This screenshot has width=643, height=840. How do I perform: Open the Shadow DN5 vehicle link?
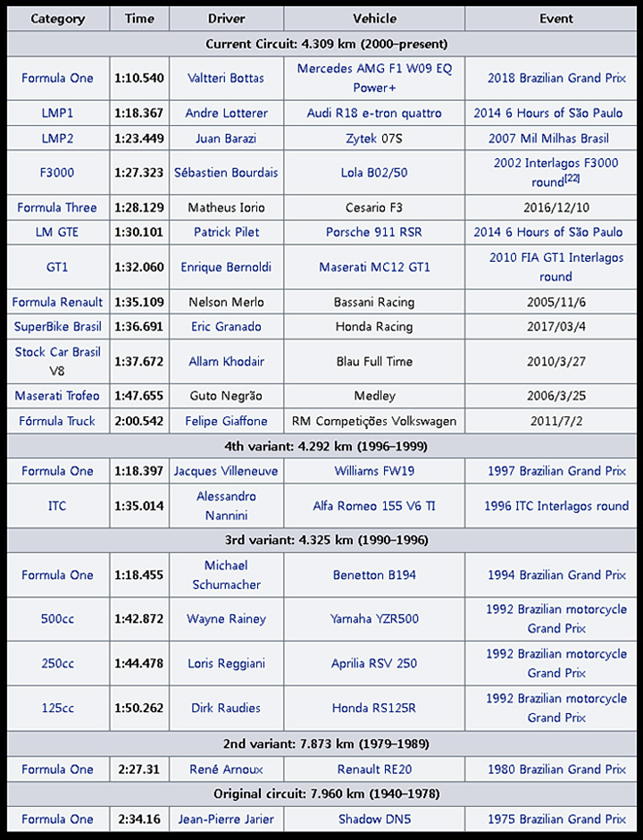pos(374,819)
